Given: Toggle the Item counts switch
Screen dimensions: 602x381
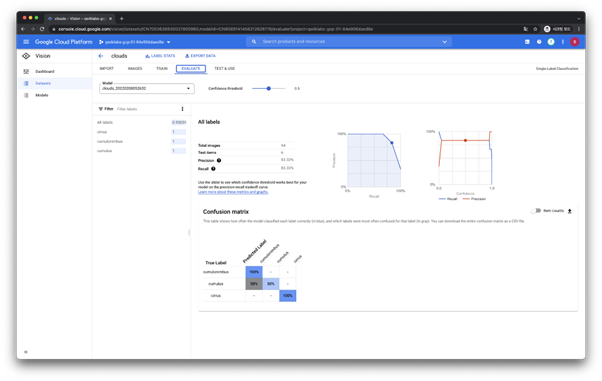Looking at the screenshot, I should pos(536,210).
